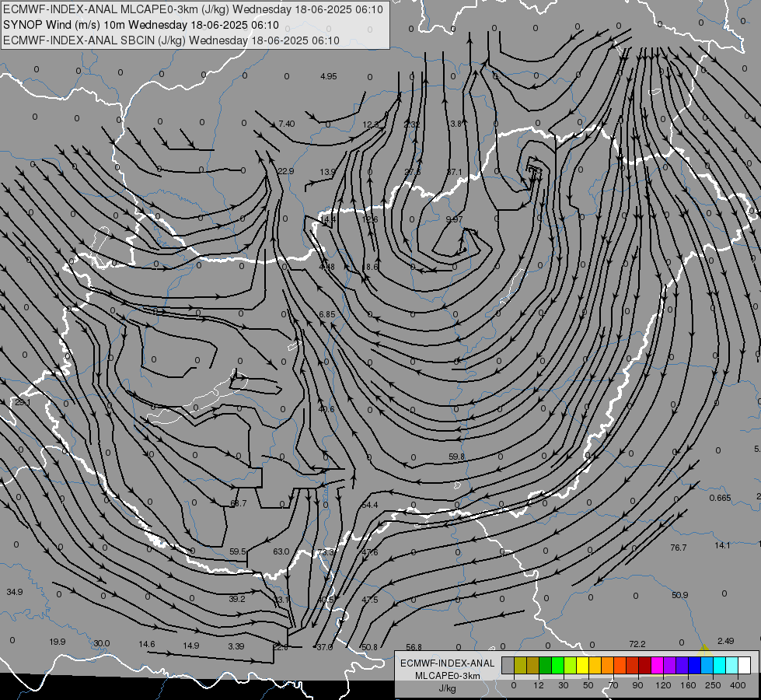Click the legend tick label 400
This screenshot has width=761, height=700.
738,685
